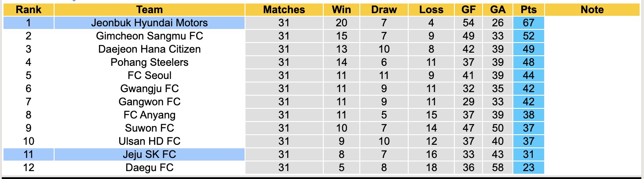
Task: Click the Pohang Steelers team name
Action: 150,62
